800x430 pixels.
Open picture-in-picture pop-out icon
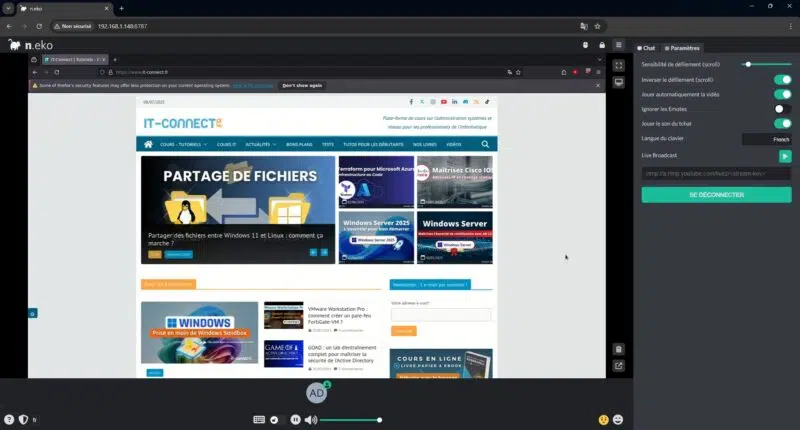[x=619, y=366]
